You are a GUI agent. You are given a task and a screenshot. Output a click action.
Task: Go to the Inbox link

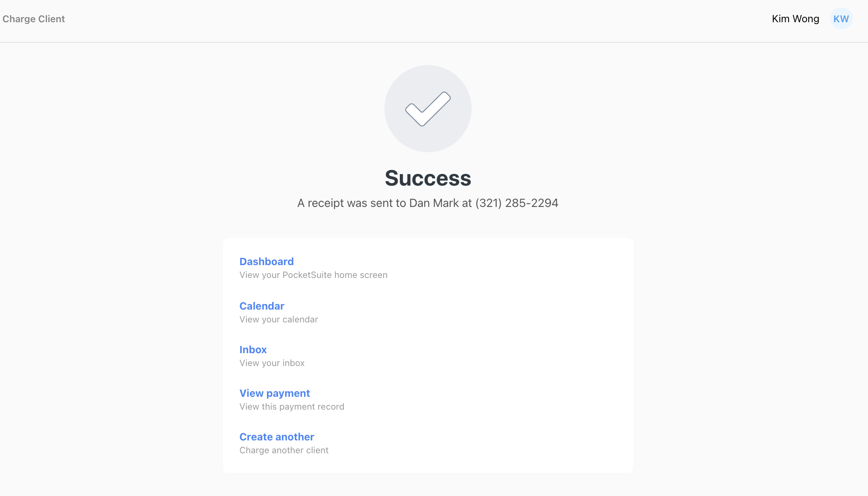click(253, 350)
